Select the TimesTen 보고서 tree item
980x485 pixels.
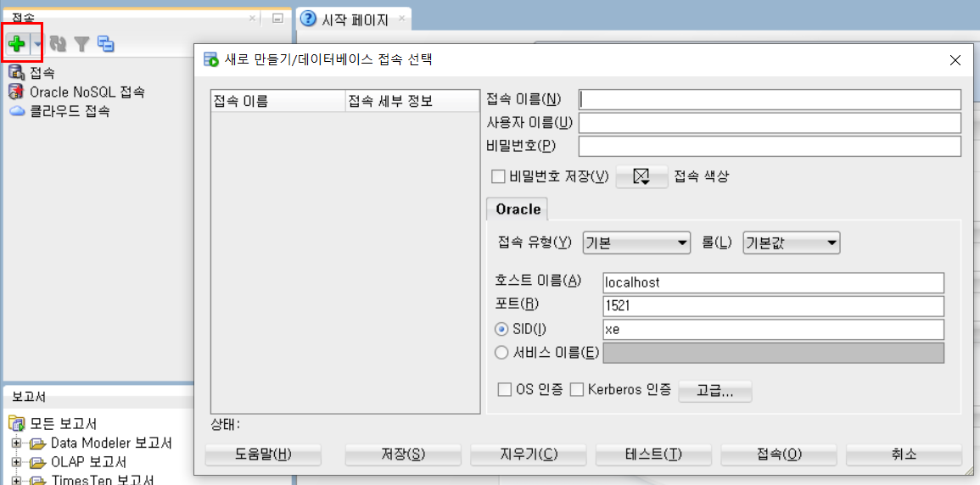click(103, 481)
